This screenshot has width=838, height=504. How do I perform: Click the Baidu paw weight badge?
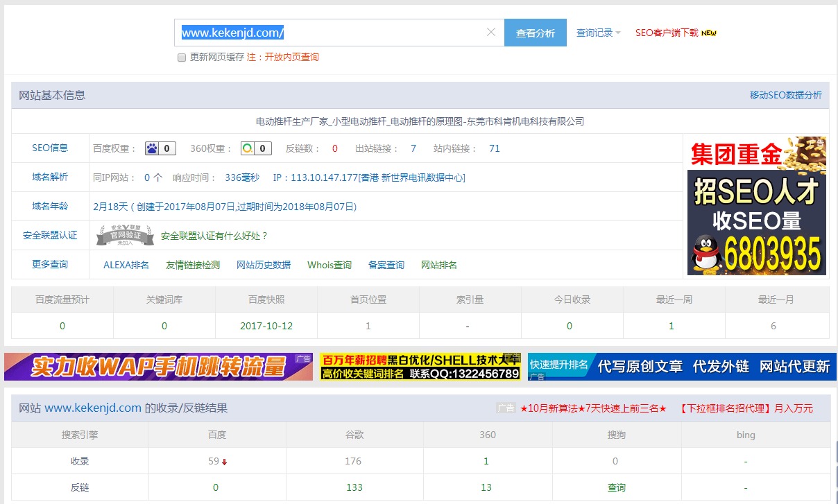160,148
